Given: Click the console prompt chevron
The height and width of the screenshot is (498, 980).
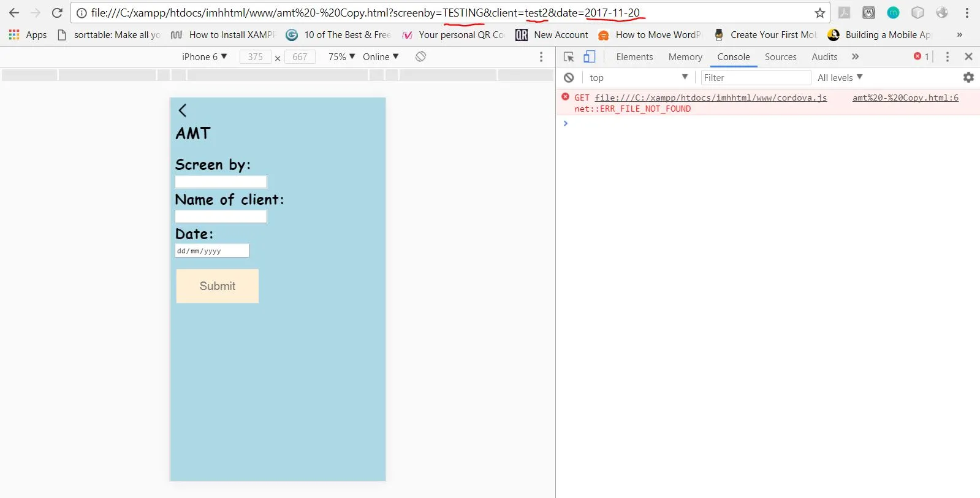Looking at the screenshot, I should [566, 123].
